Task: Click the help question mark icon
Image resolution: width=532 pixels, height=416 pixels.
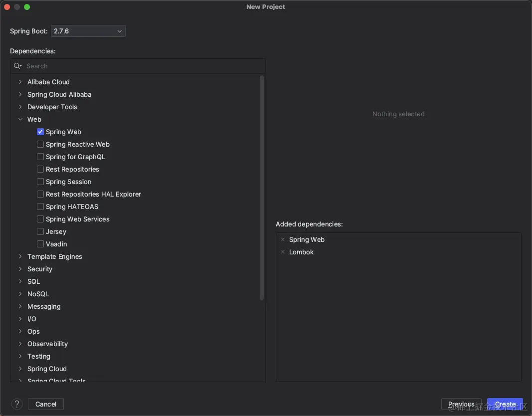Action: pyautogui.click(x=17, y=404)
